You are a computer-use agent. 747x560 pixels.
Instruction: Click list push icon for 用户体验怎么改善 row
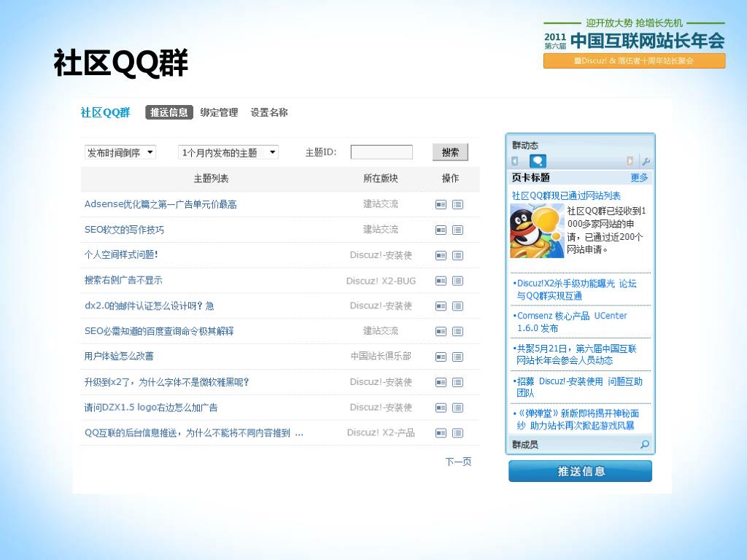pos(458,357)
